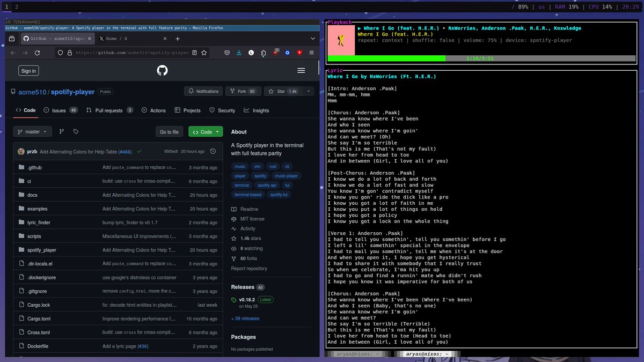Screen dimensions: 644x362
Task: Click the GitHub Octocat logo
Action: coord(162,70)
